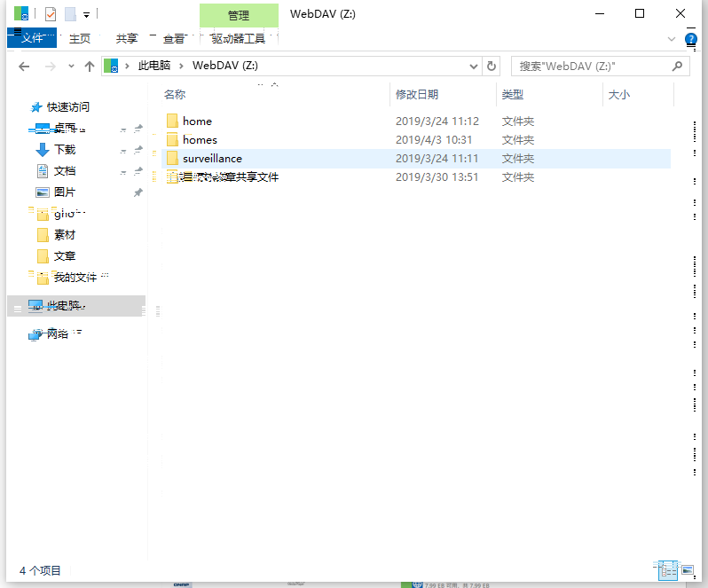The image size is (708, 588).
Task: Click the blue 下载 arrow icon
Action: click(43, 150)
